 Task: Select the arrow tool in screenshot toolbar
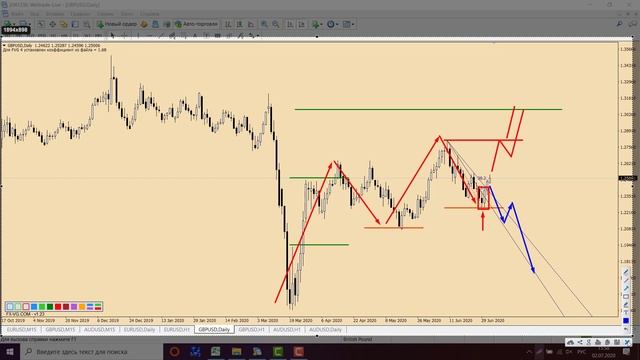[626, 288]
